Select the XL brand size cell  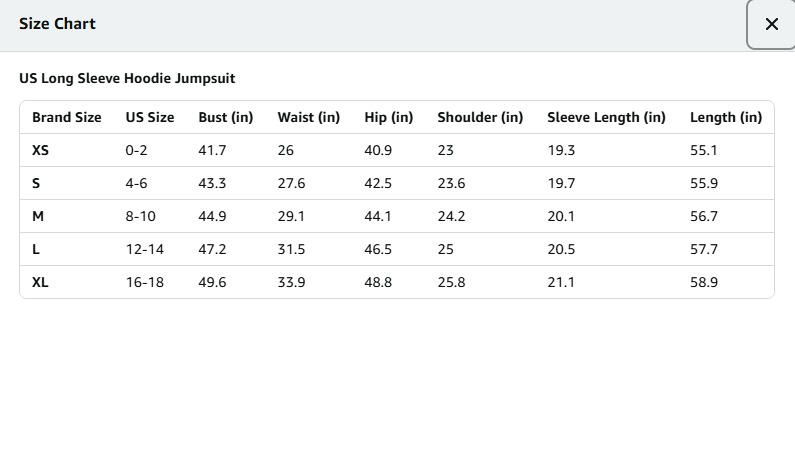tap(40, 282)
